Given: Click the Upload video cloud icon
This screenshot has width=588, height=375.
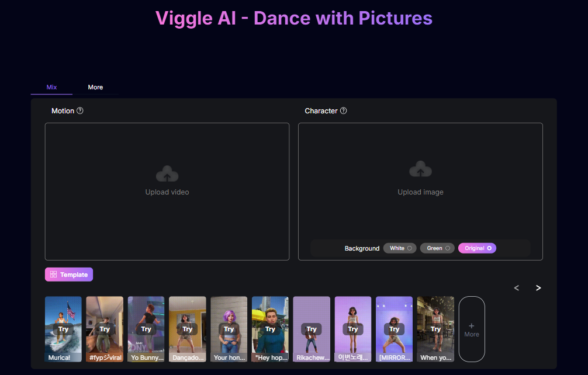Looking at the screenshot, I should tap(167, 174).
